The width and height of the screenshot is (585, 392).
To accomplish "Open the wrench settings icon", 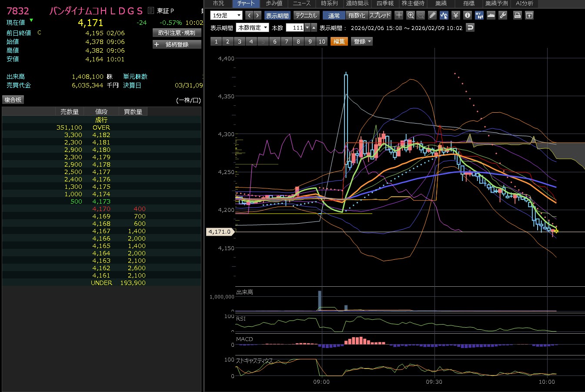I will [x=503, y=15].
